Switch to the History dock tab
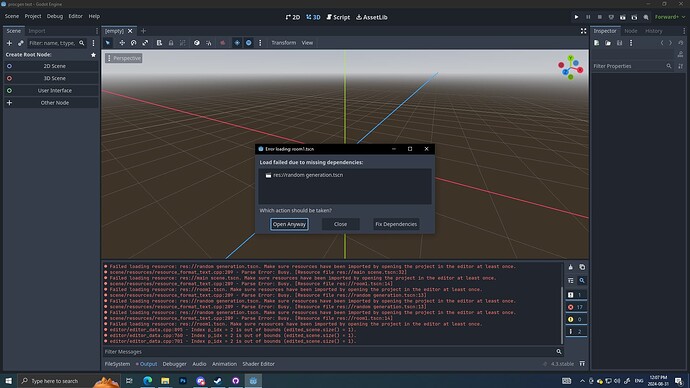Image resolution: width=690 pixels, height=388 pixels. point(653,31)
